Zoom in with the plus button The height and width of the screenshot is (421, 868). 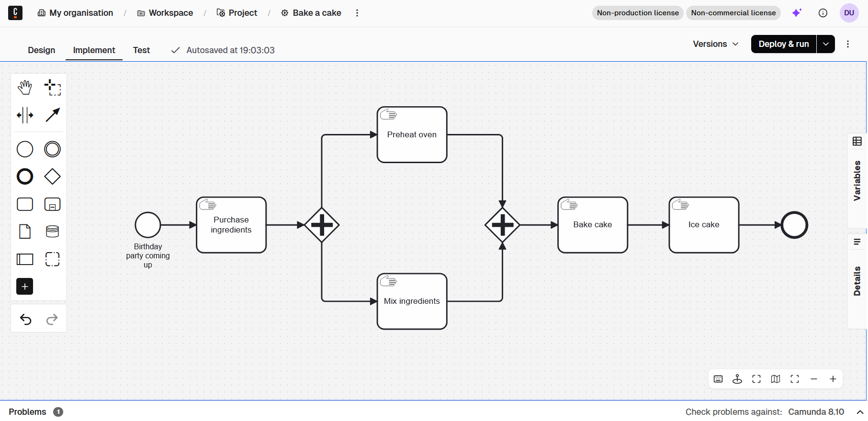(833, 379)
